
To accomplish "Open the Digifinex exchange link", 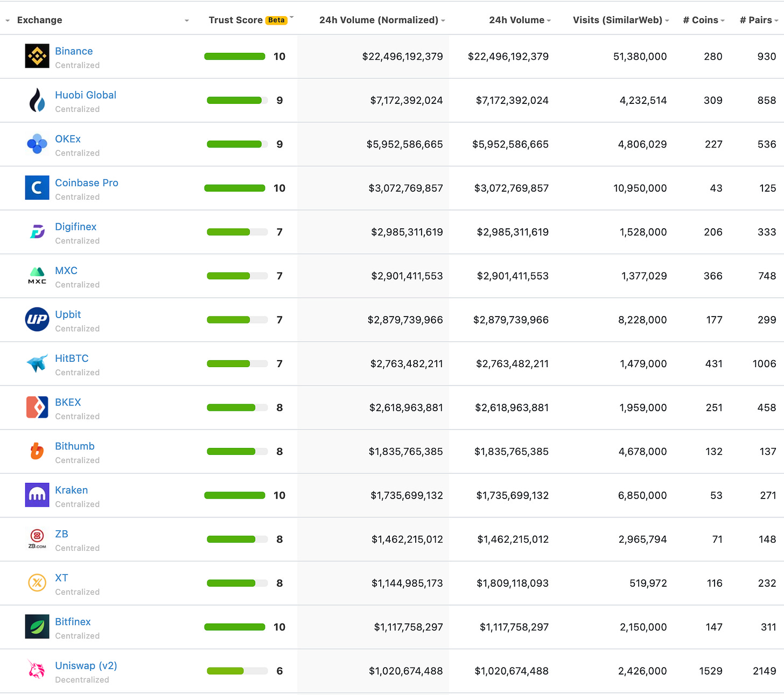I will [76, 227].
